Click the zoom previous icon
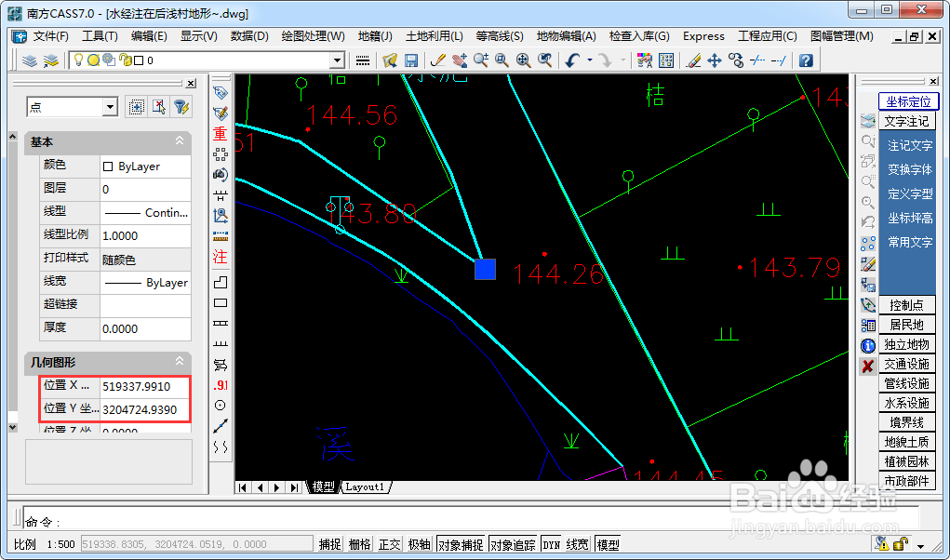Image resolution: width=950 pixels, height=560 pixels. click(544, 60)
